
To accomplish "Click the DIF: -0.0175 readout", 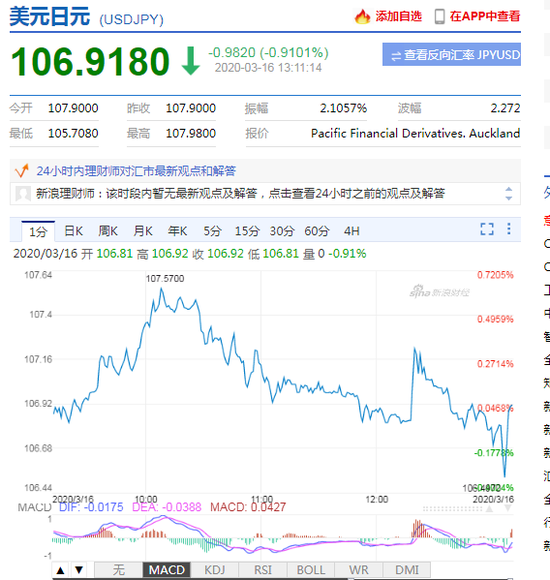I will 91,507.
